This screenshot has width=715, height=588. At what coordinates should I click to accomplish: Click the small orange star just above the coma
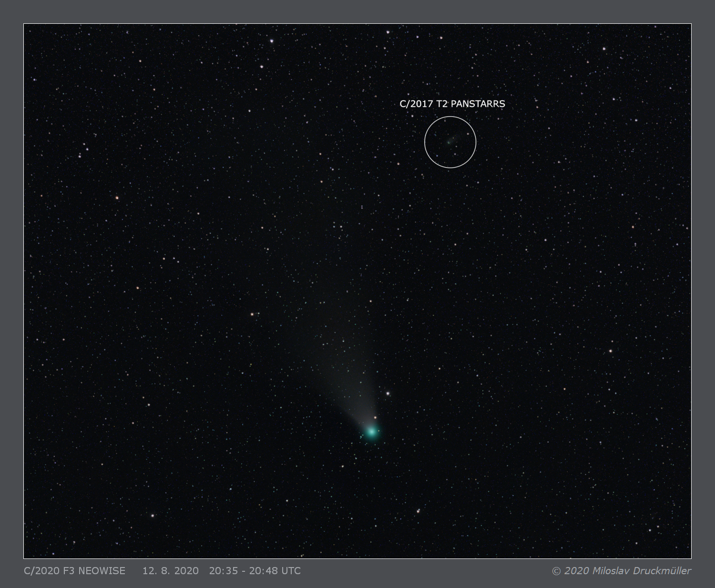[375, 417]
